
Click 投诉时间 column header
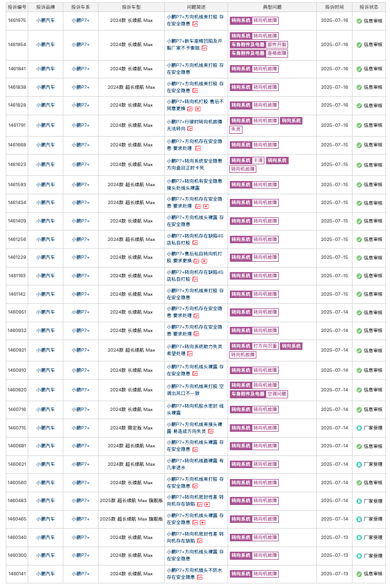(334, 7)
